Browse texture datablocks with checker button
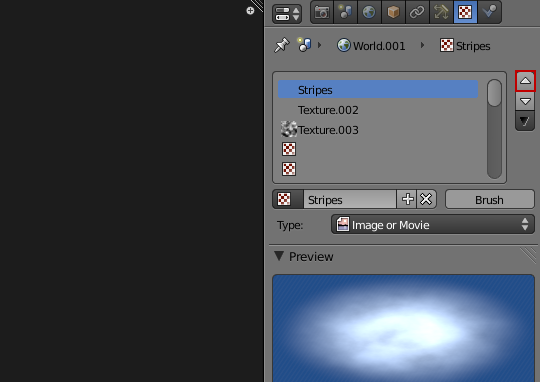This screenshot has width=540, height=382. (x=288, y=199)
